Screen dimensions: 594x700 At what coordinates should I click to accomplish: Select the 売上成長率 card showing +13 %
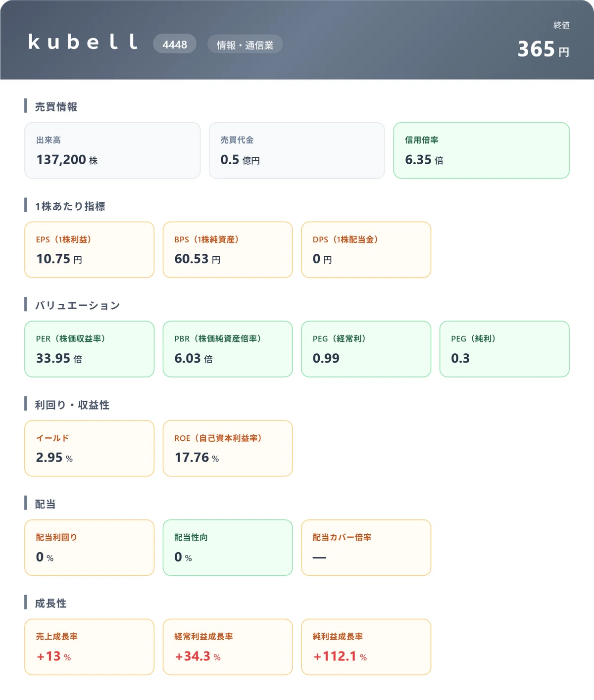coord(90,647)
